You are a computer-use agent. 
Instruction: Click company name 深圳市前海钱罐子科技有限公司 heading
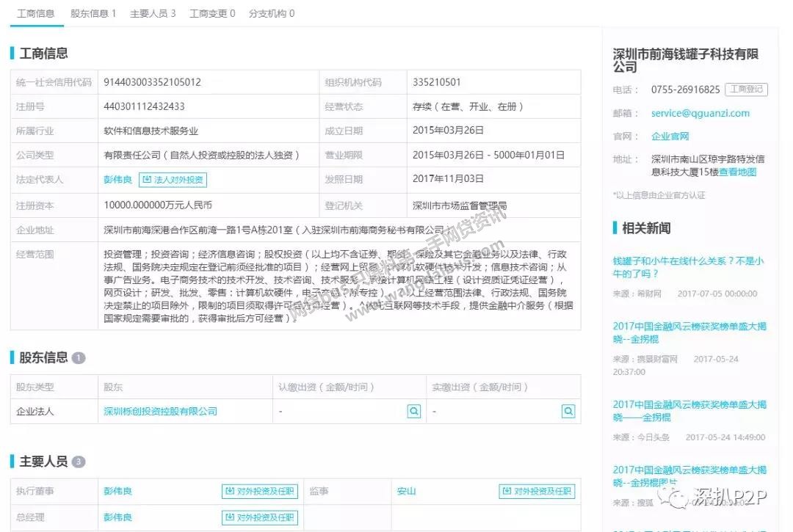click(685, 60)
